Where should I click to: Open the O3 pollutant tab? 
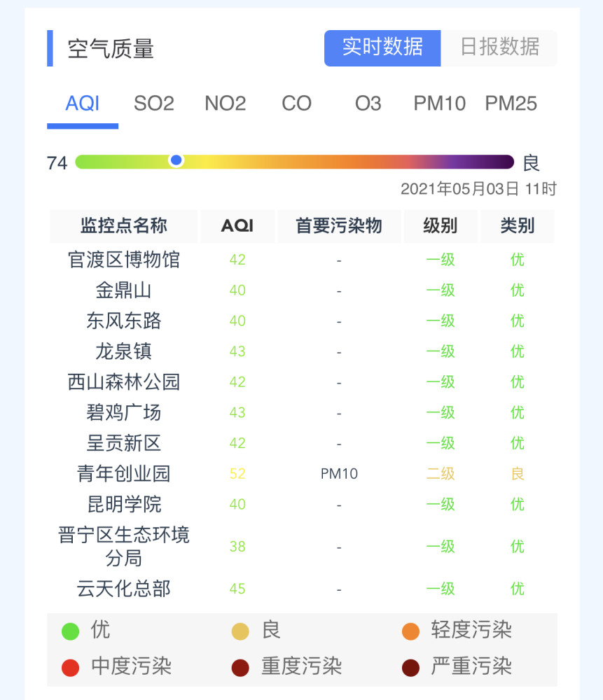368,104
